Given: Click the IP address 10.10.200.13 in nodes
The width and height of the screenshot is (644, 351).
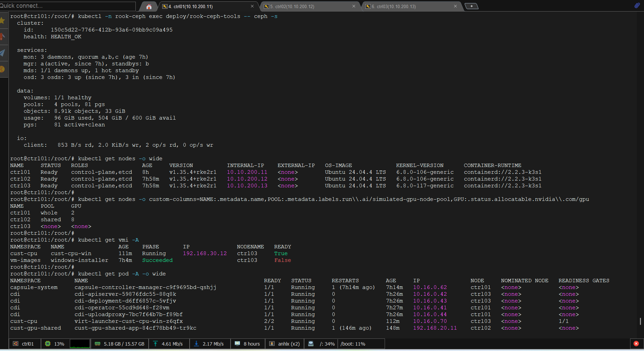Looking at the screenshot, I should click(247, 186).
